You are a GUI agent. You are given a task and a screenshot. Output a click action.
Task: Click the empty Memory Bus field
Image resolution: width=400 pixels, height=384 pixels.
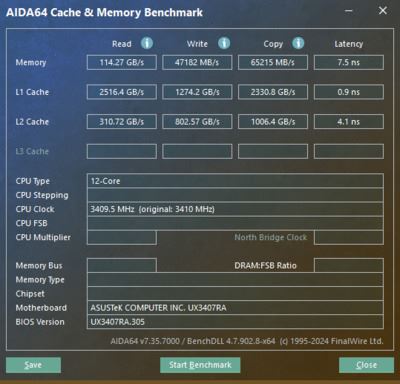[x=122, y=265]
